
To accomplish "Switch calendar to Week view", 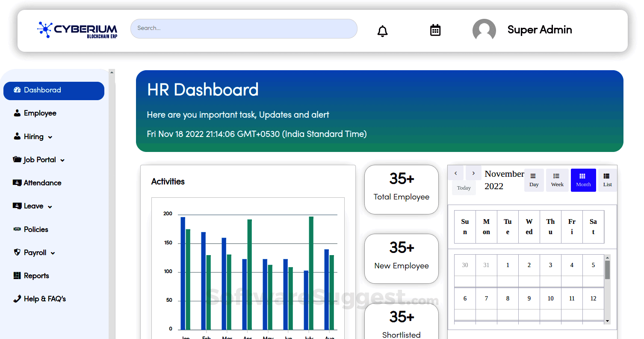I will (x=557, y=180).
